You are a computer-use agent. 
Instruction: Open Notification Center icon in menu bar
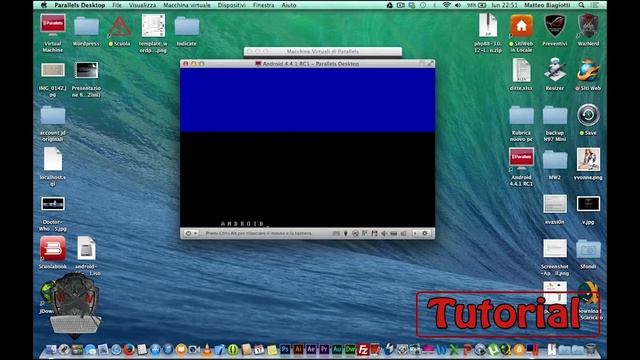(x=595, y=5)
